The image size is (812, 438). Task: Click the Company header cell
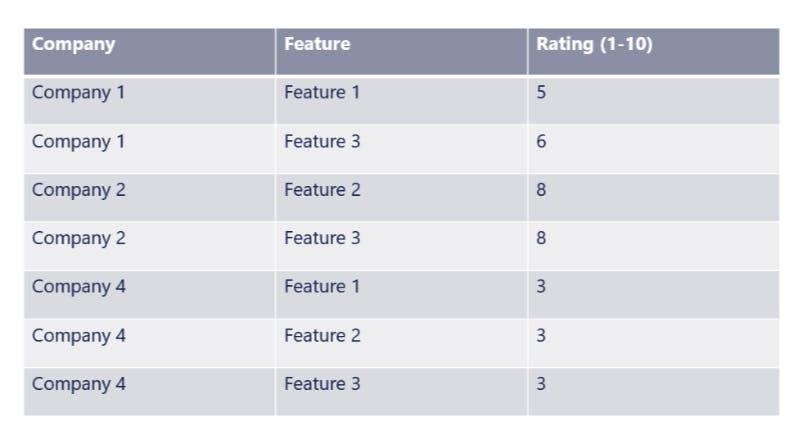(73, 45)
